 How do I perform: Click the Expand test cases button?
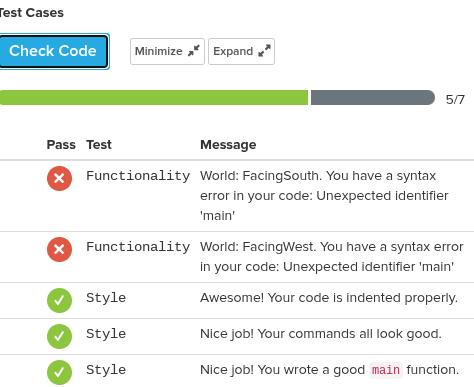(x=241, y=51)
